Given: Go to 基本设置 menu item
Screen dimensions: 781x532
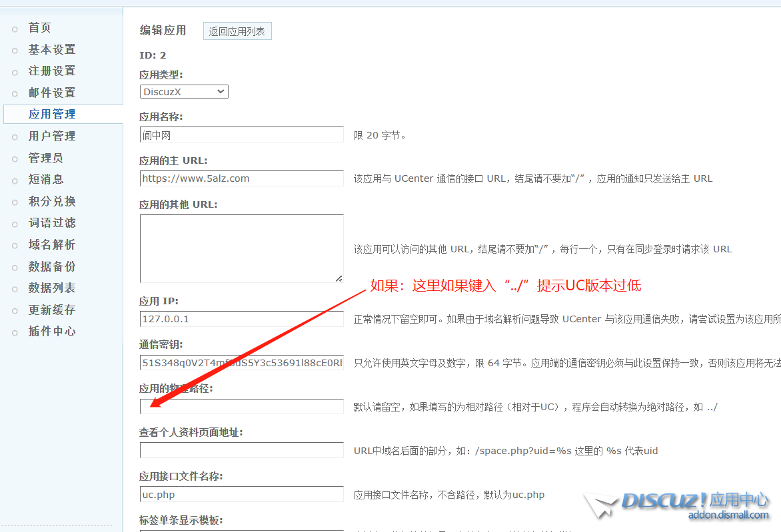Looking at the screenshot, I should point(51,50).
